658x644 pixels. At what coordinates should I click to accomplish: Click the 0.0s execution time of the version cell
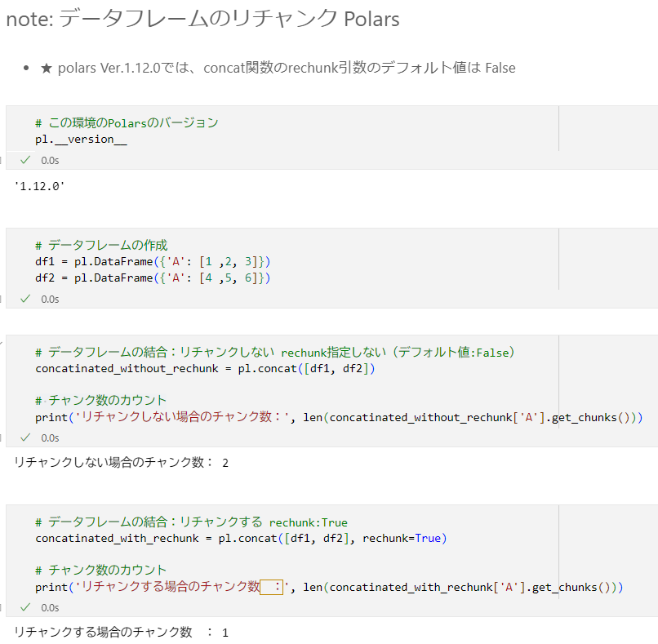coord(49,160)
